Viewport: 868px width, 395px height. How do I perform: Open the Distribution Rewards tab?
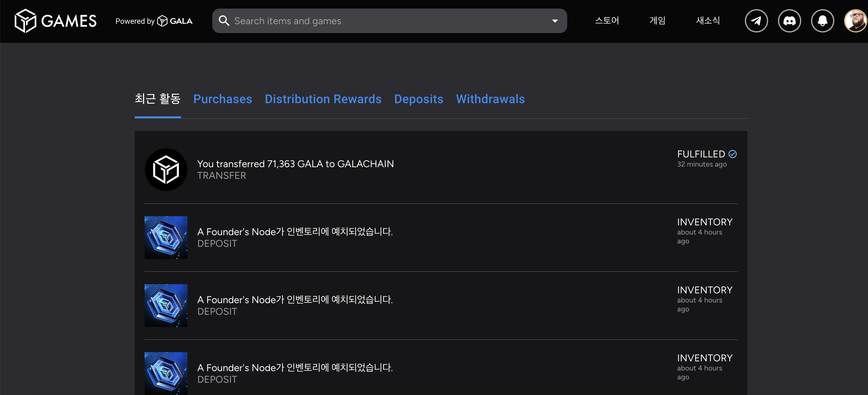(323, 99)
